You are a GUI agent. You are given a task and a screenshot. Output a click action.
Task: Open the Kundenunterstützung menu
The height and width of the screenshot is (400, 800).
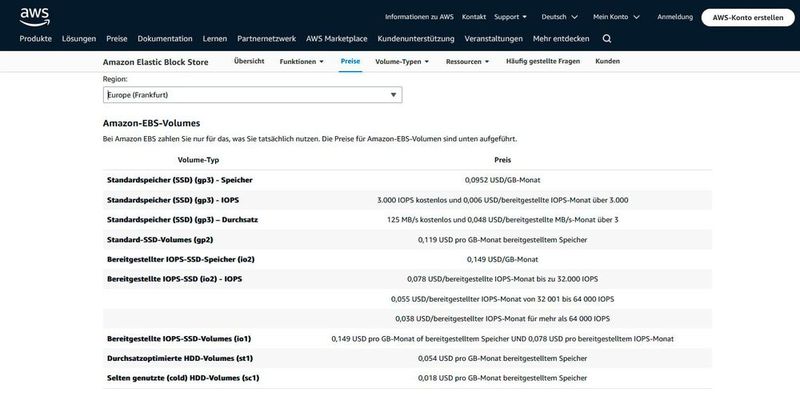(x=416, y=39)
